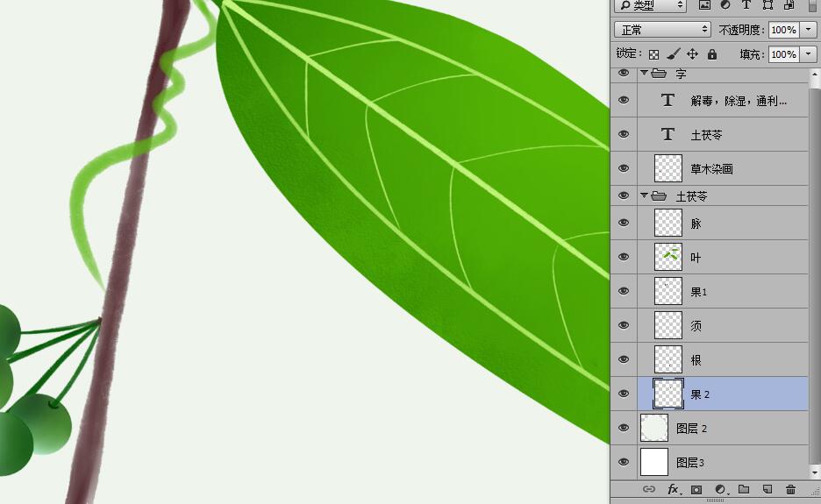821x504 pixels.
Task: Hide the 草木染画 layer
Action: [624, 168]
